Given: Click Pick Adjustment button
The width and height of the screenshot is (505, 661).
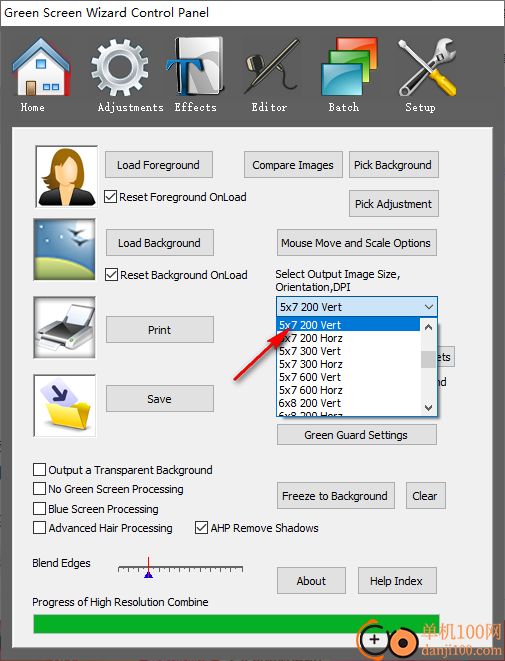Looking at the screenshot, I should (393, 204).
